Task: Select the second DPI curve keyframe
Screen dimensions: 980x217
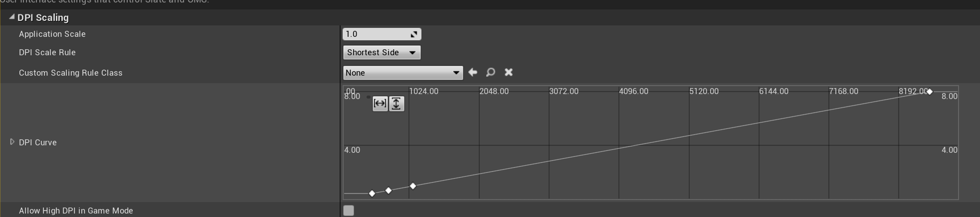Action: pyautogui.click(x=389, y=191)
